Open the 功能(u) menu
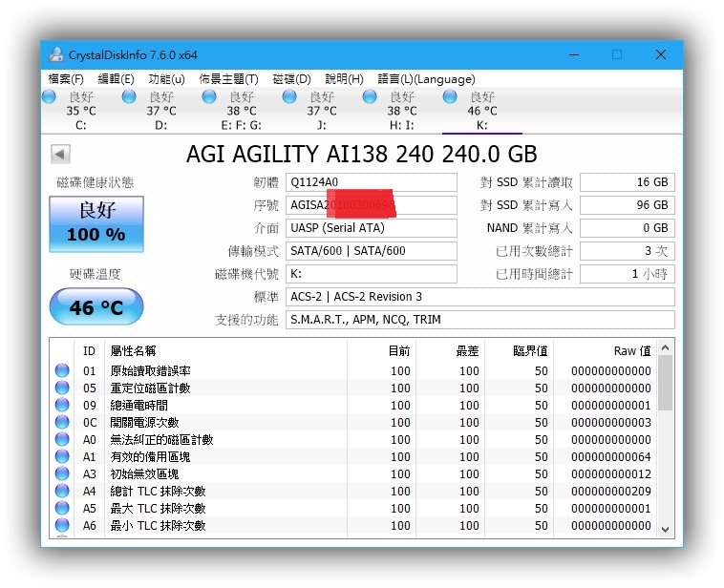This screenshot has width=724, height=588. (x=167, y=79)
